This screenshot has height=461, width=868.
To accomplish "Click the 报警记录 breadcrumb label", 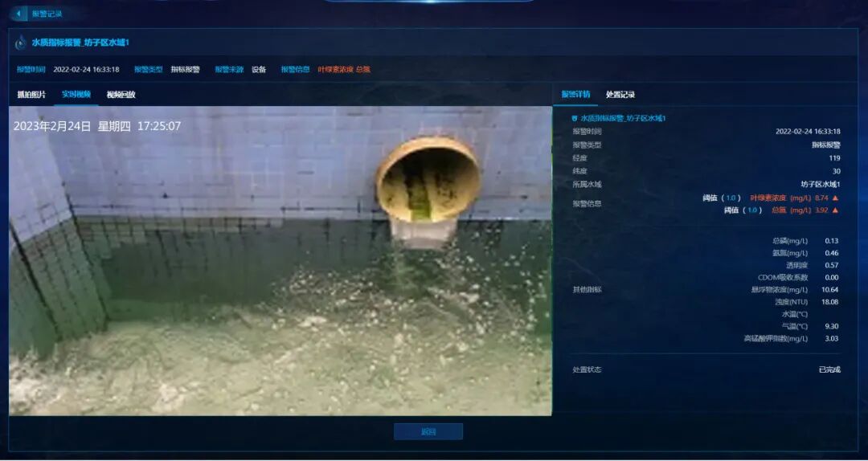I will 47,14.
